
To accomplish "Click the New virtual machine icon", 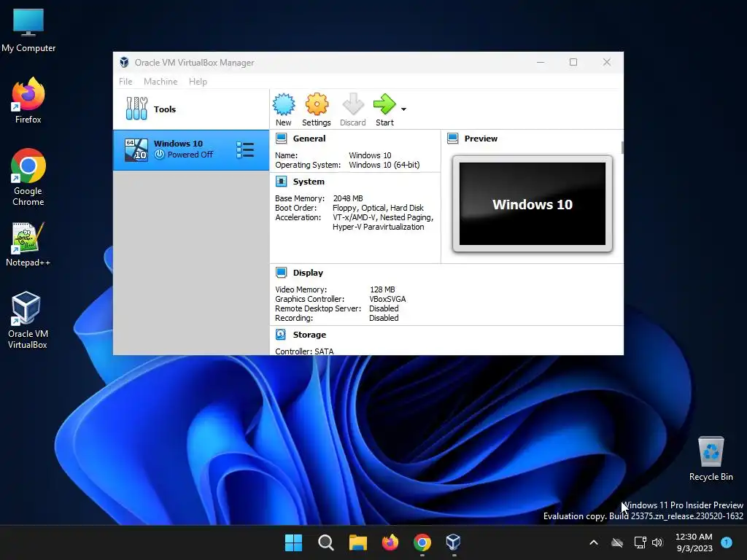I will pos(284,104).
